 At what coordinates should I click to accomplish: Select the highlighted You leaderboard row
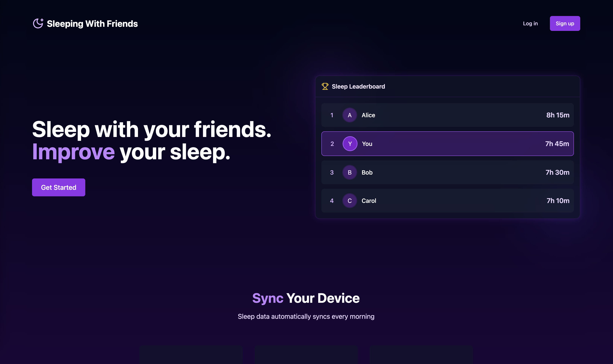[447, 144]
